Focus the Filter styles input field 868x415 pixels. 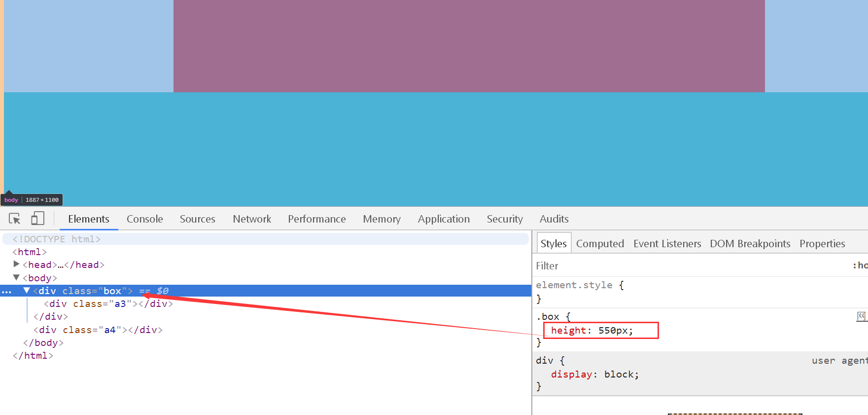point(690,265)
